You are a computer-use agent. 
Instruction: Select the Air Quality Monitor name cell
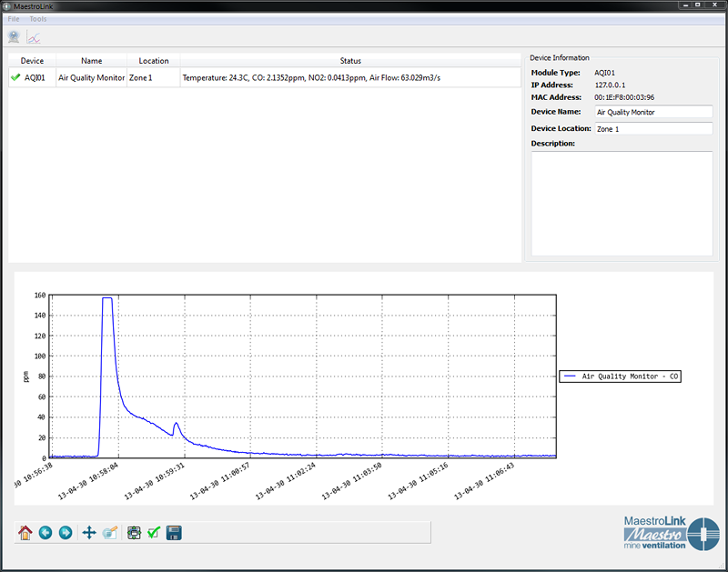pyautogui.click(x=92, y=77)
